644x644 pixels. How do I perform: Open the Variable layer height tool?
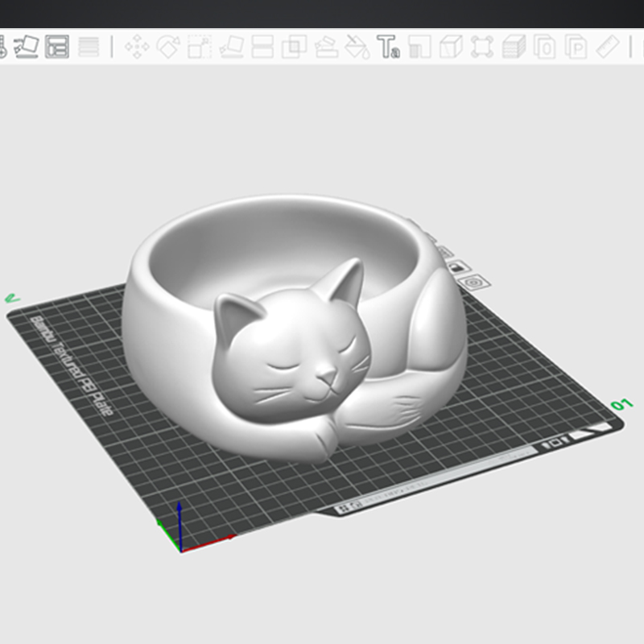click(x=89, y=47)
